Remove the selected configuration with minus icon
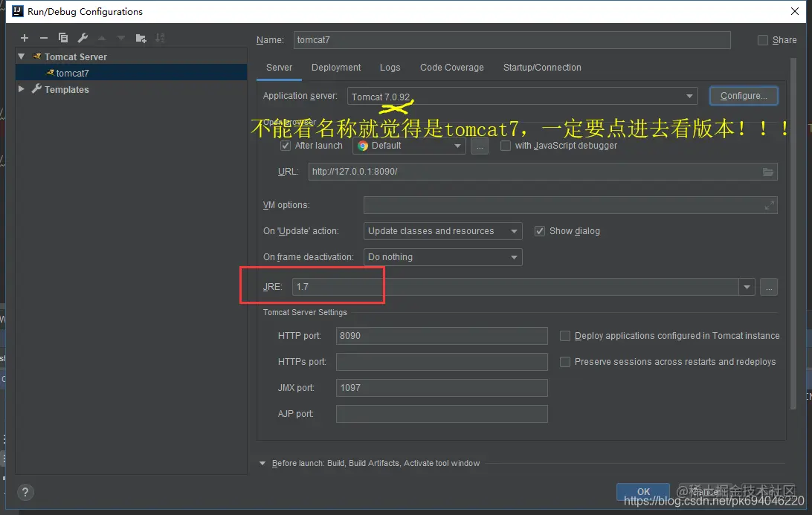Viewport: 812px width, 515px height. point(43,38)
